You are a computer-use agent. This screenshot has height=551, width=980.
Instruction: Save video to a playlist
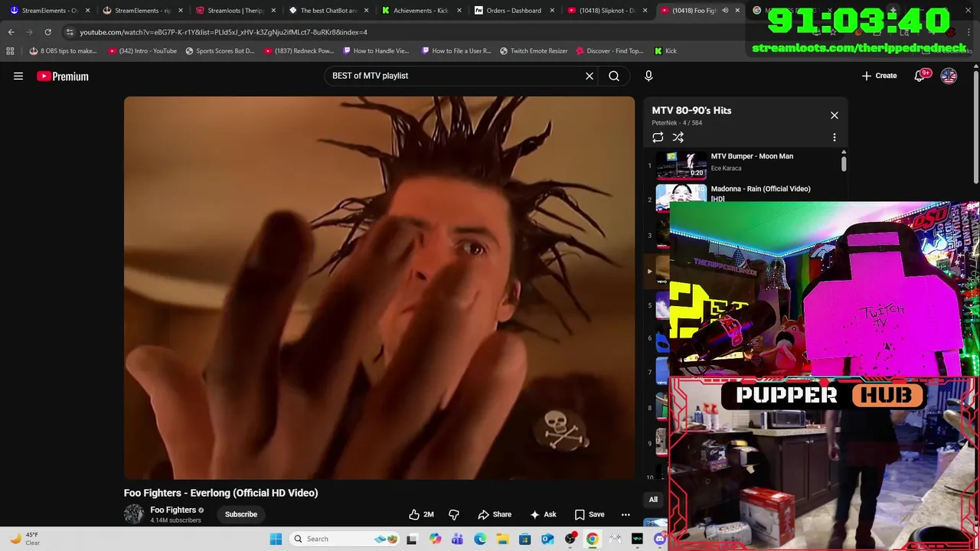click(590, 514)
